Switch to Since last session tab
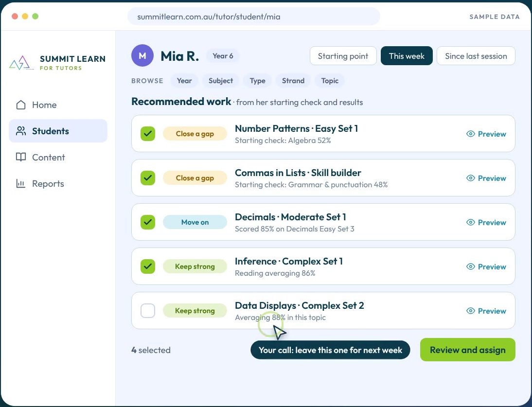The width and height of the screenshot is (532, 407). tap(476, 56)
